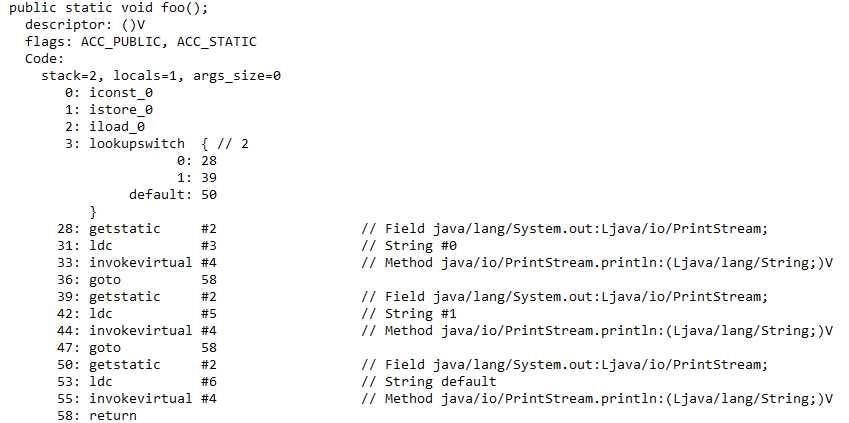
Task: Click the 'goto 58' at offset 47
Action: (x=153, y=347)
